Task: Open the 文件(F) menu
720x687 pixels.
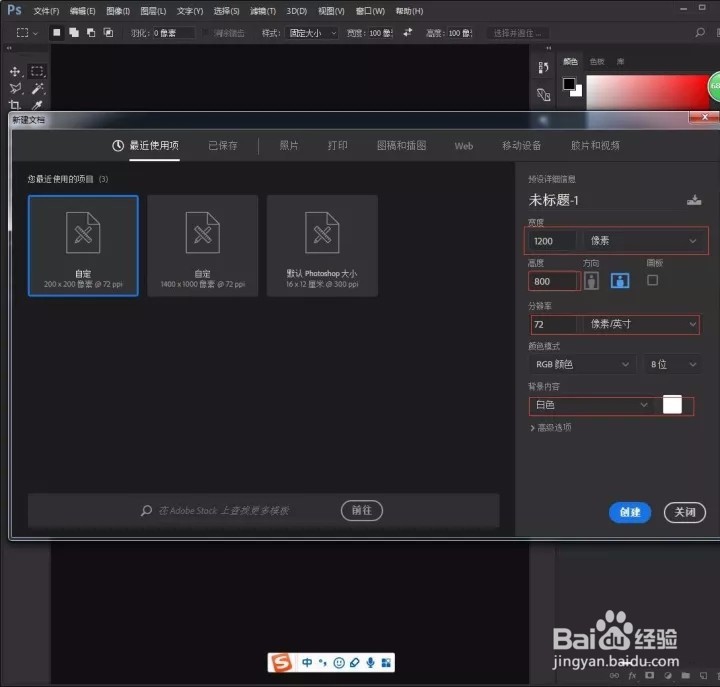Action: [46, 11]
